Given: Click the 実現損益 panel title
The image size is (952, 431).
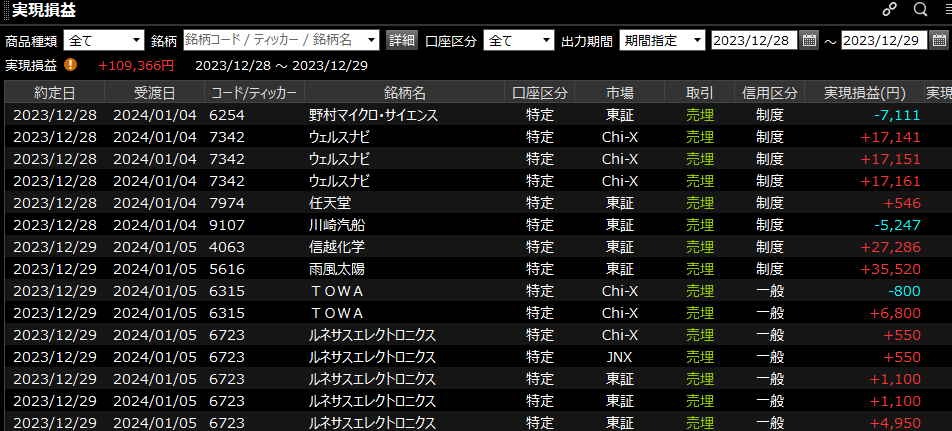Looking at the screenshot, I should [44, 10].
